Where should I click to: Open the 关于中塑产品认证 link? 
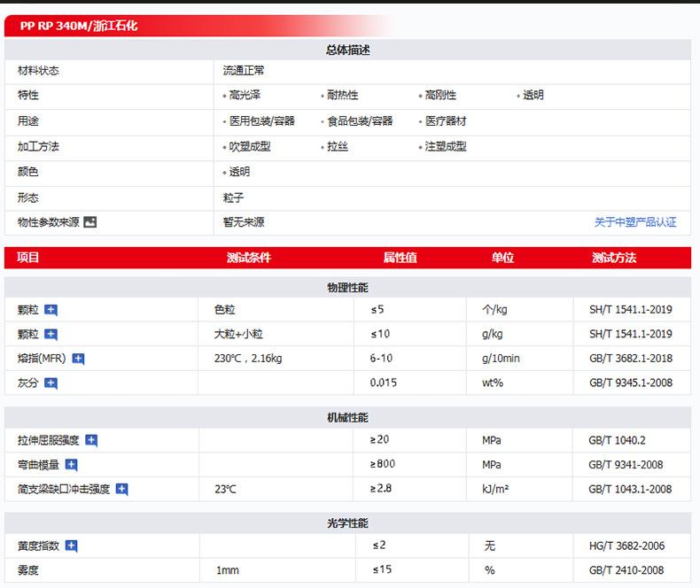(x=634, y=221)
